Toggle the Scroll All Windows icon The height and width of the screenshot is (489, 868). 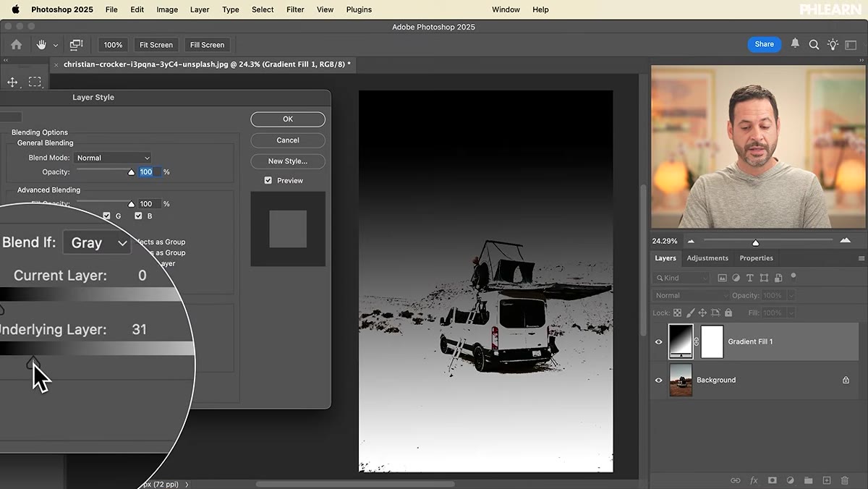tap(76, 45)
